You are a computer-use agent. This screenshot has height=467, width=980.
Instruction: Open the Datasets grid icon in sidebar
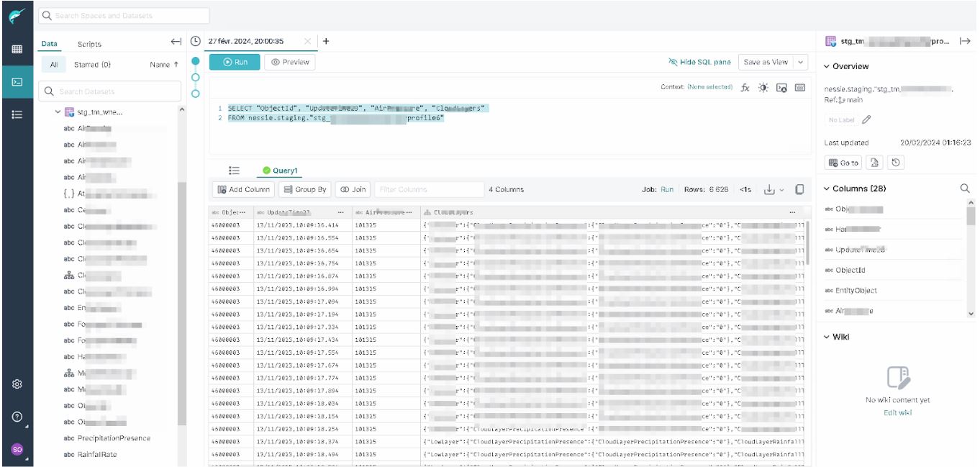17,50
